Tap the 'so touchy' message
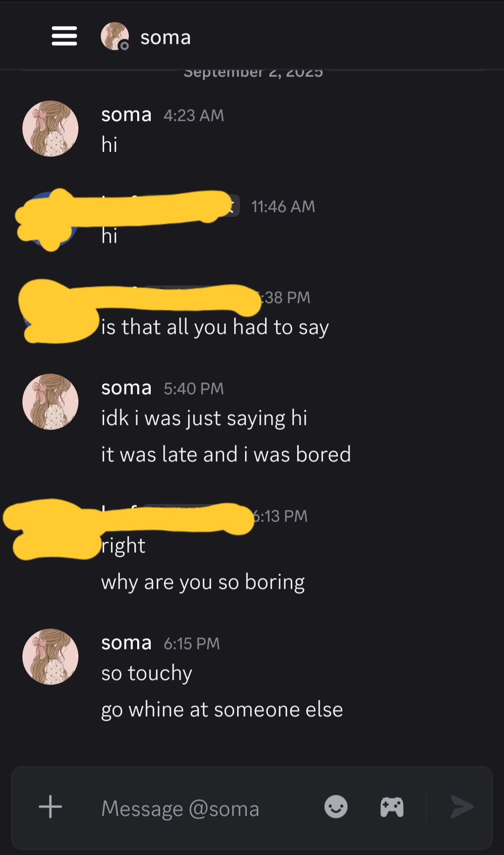 tap(147, 673)
